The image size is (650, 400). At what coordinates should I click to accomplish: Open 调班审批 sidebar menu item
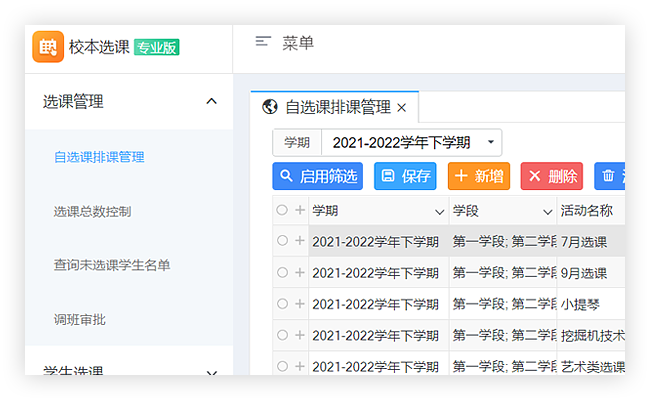coord(79,319)
